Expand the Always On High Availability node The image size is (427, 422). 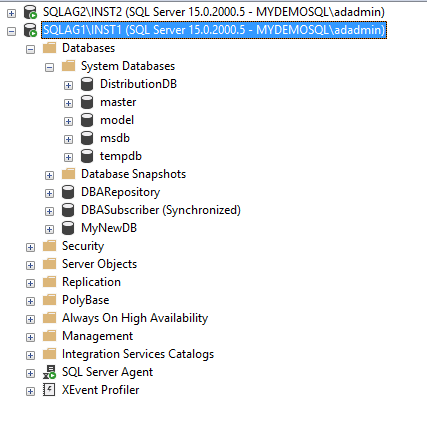tap(30, 319)
